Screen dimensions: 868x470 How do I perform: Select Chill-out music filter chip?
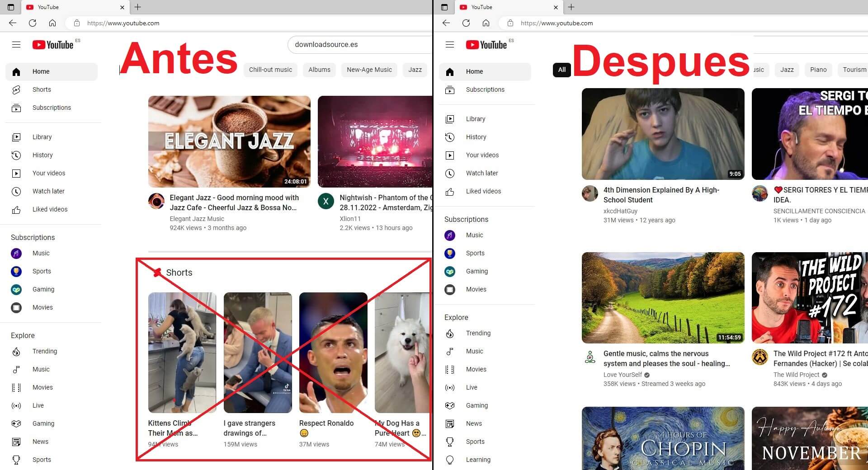tap(270, 70)
